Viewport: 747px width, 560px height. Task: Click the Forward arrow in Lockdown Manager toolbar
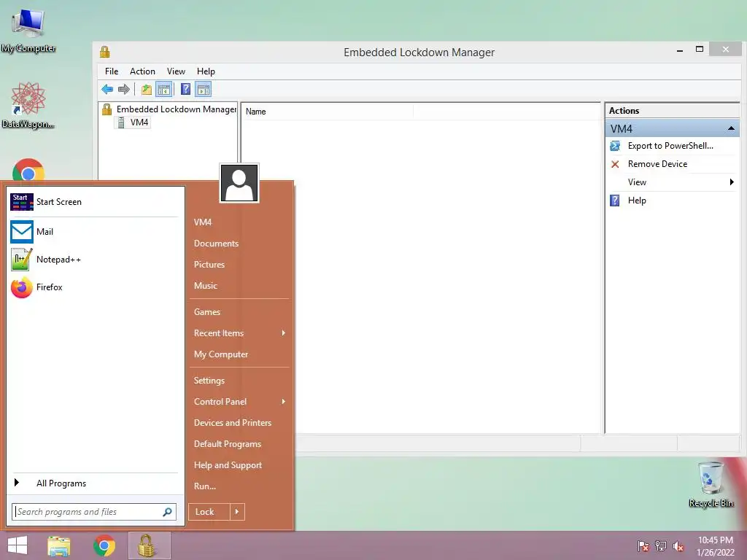coord(124,89)
